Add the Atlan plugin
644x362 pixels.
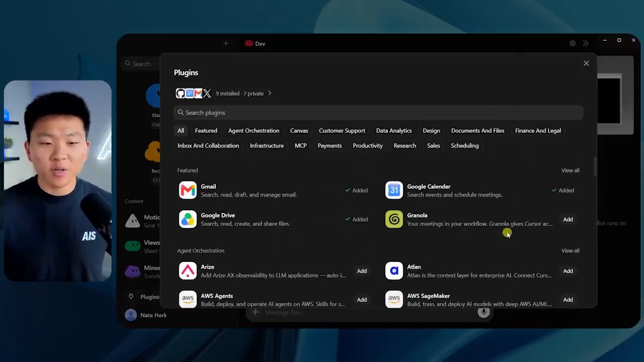tap(568, 271)
